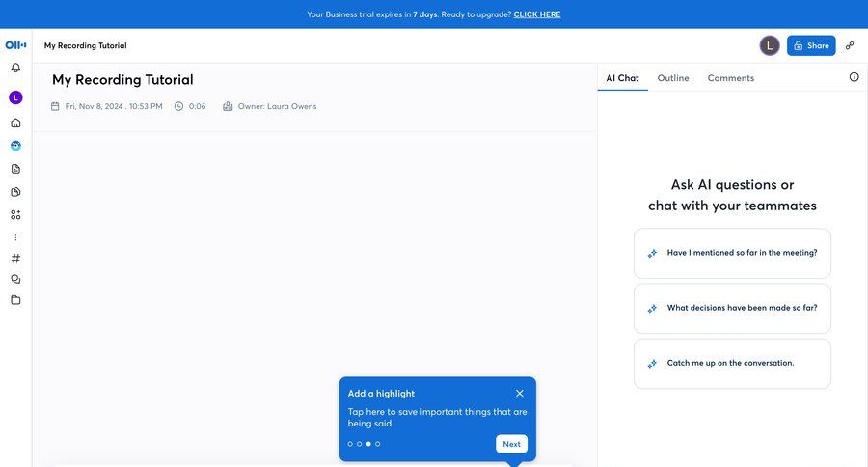Click the first step dot in tooltip
This screenshot has width=868, height=467.
(350, 444)
